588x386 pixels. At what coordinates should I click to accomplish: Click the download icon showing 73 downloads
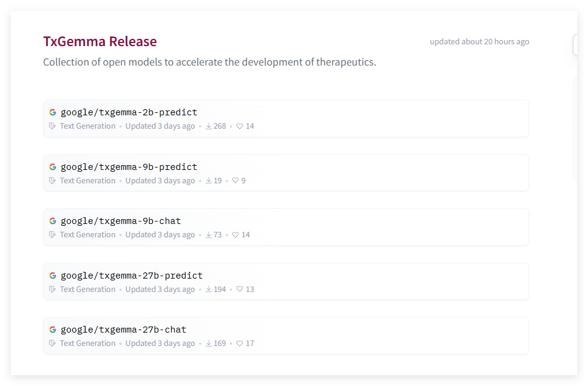point(209,235)
